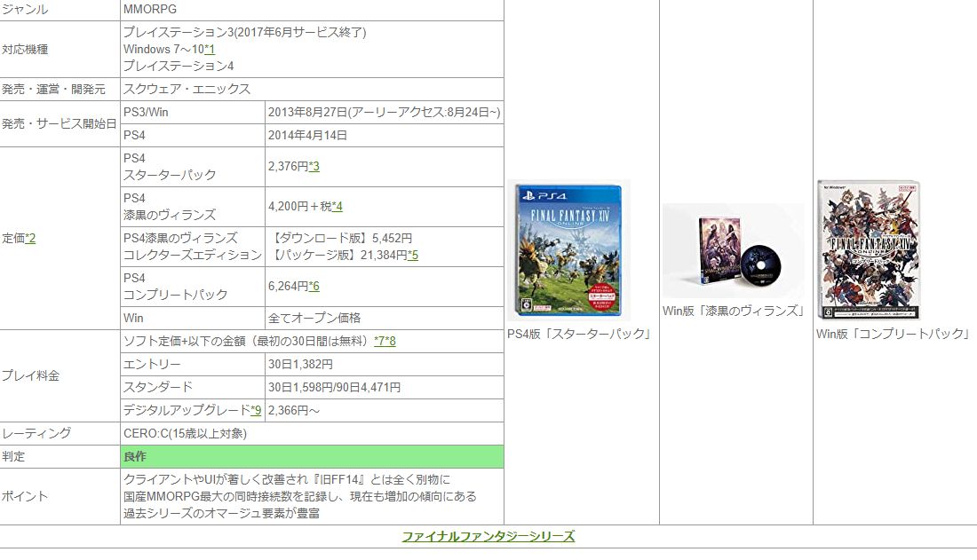Click the 発売・サービス開始日 row label
The width and height of the screenshot is (977, 560).
pos(60,123)
